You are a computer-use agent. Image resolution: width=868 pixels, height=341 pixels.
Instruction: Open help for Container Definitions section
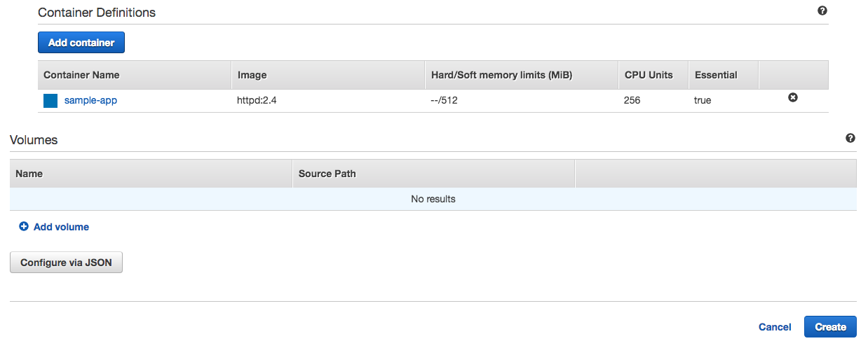point(822,11)
